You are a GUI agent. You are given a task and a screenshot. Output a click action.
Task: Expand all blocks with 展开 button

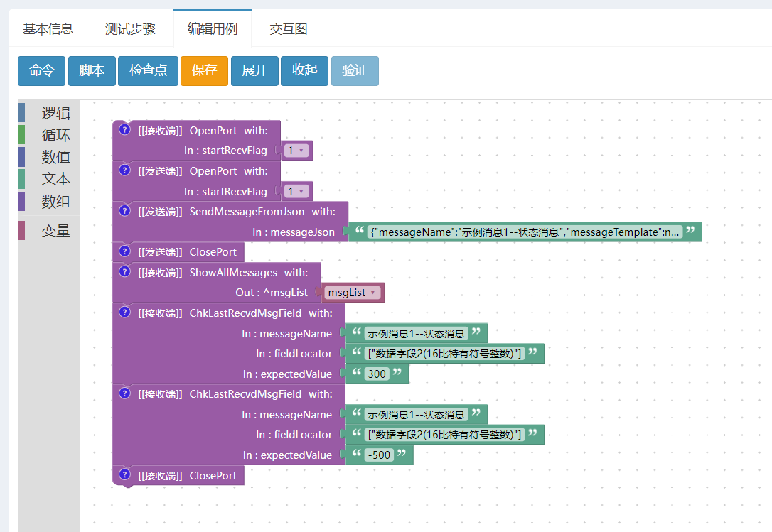pyautogui.click(x=254, y=70)
